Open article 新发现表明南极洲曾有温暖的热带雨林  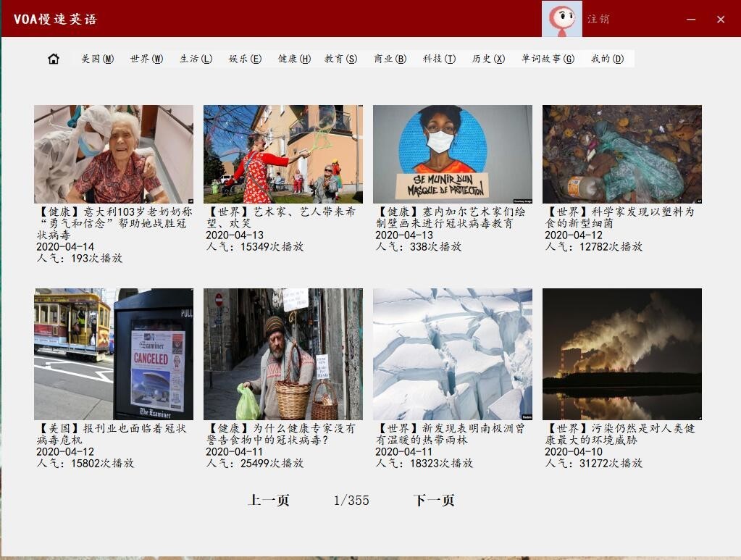tap(451, 434)
